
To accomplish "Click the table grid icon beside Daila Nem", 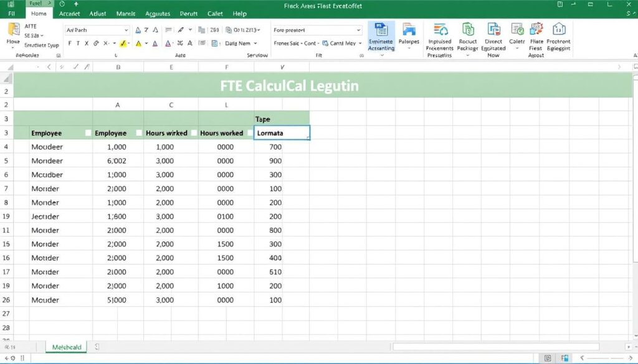I will click(x=215, y=44).
